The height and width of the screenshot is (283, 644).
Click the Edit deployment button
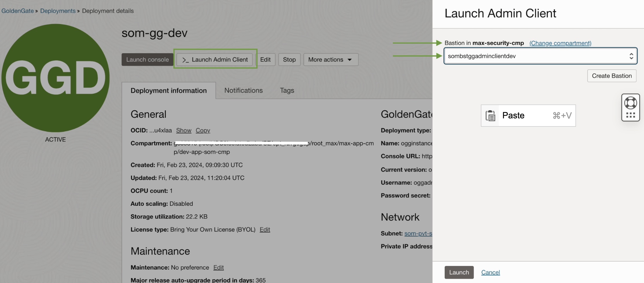265,60
